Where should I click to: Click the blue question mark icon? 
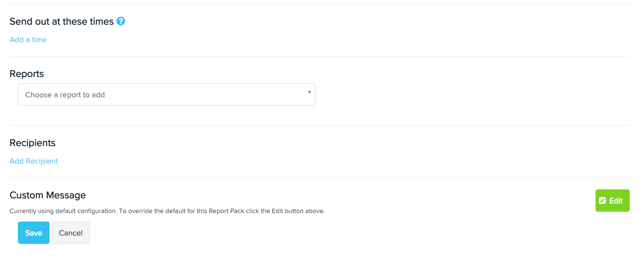tap(121, 21)
